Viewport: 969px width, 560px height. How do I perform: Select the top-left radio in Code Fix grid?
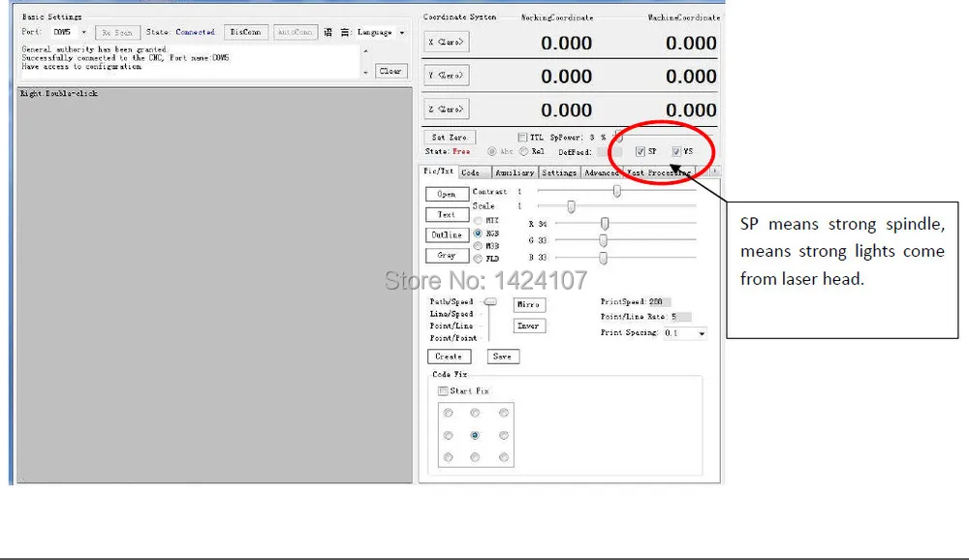pos(448,413)
